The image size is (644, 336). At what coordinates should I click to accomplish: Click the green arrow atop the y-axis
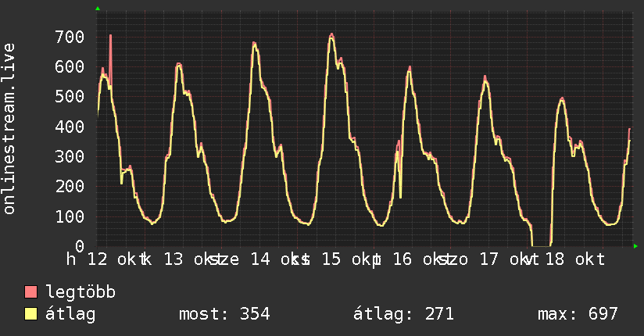click(98, 9)
